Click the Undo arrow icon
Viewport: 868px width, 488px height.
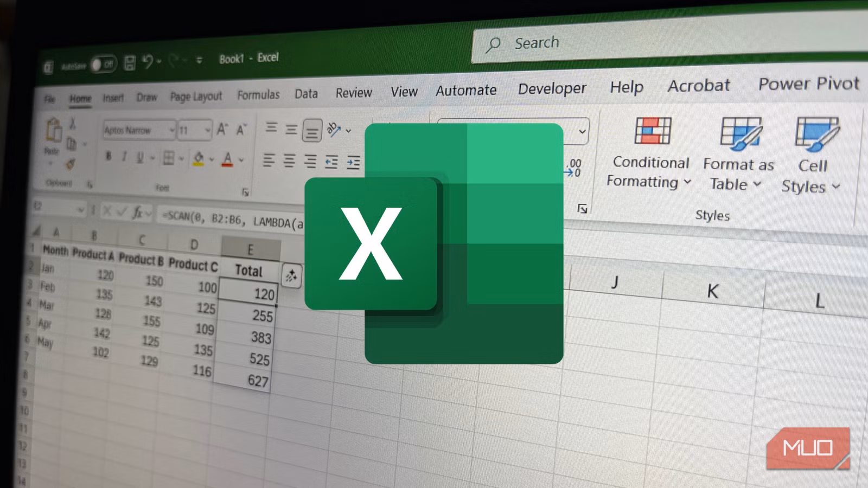pyautogui.click(x=148, y=62)
